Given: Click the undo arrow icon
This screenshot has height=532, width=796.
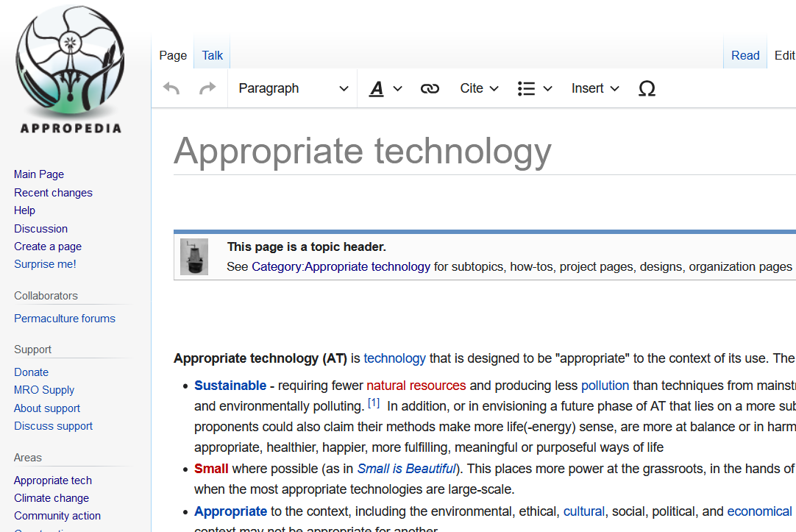Looking at the screenshot, I should pos(171,88).
